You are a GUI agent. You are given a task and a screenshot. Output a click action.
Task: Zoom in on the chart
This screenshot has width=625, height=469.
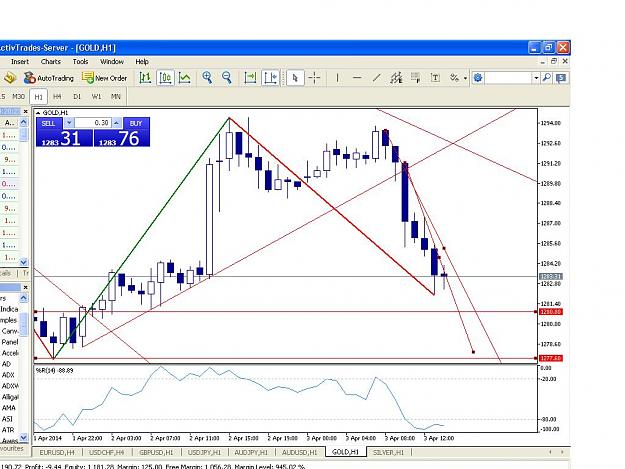click(207, 78)
